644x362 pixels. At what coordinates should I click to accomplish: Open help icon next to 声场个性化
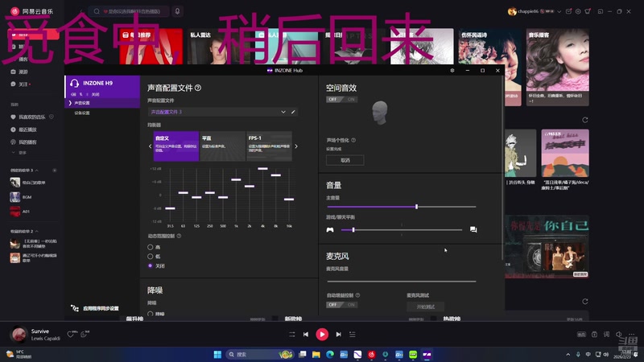(x=353, y=140)
